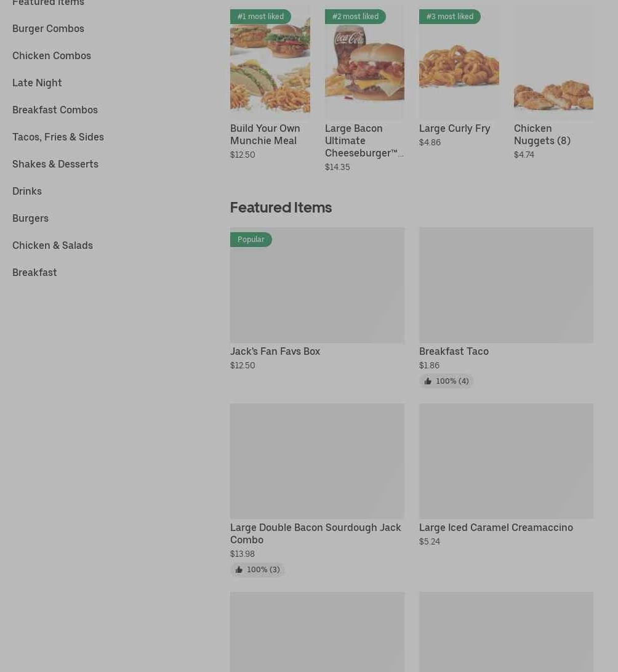The width and height of the screenshot is (618, 672).
Task: Open Breakfast Taco item title
Action: pyautogui.click(x=454, y=351)
